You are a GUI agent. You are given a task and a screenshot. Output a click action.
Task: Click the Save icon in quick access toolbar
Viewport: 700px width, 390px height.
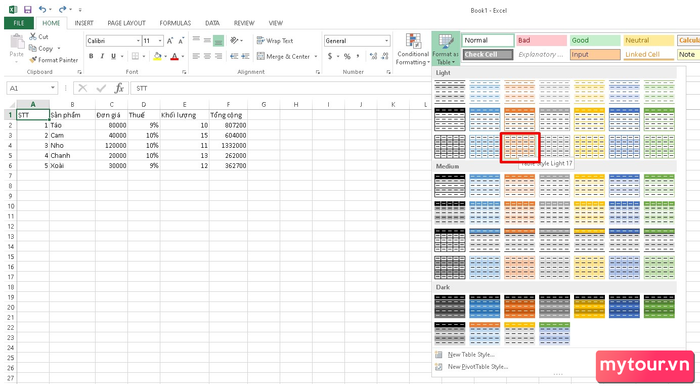click(x=27, y=9)
